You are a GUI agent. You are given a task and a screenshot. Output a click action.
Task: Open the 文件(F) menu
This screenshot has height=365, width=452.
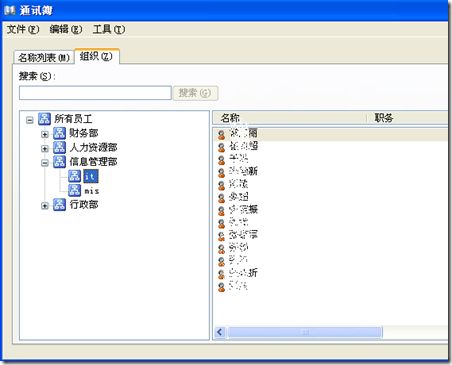pyautogui.click(x=23, y=29)
